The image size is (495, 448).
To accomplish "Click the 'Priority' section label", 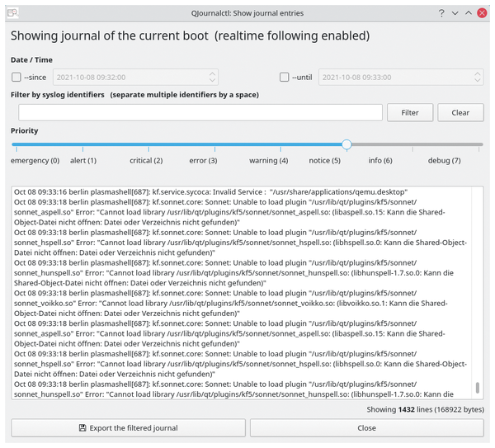I will click(24, 130).
